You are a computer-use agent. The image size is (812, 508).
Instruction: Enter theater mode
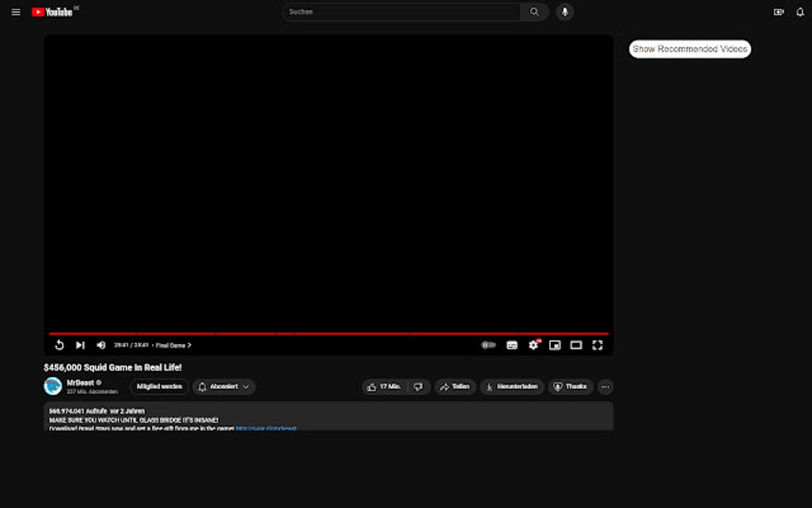(576, 345)
